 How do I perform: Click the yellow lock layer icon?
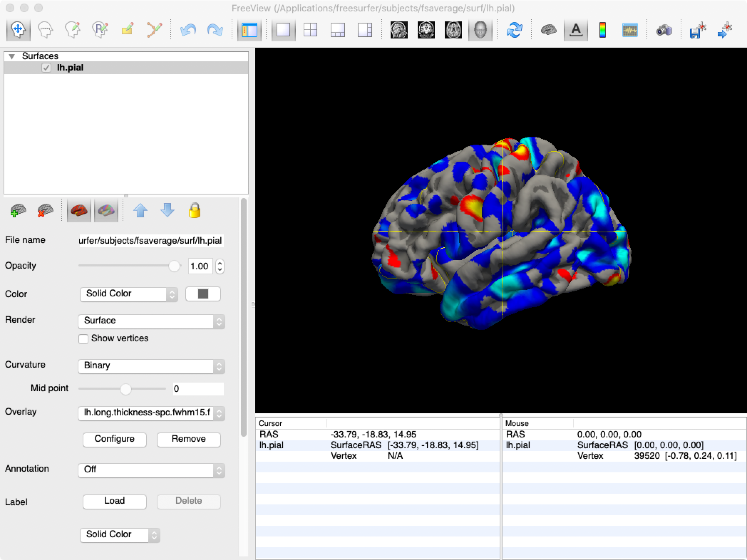[x=194, y=211]
